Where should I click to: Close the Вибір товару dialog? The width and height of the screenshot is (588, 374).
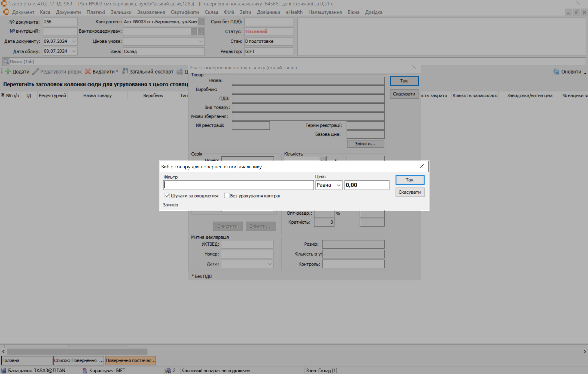[421, 166]
